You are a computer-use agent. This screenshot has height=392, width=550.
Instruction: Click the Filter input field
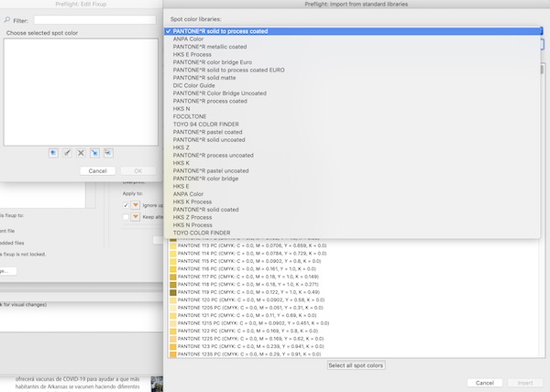94,20
